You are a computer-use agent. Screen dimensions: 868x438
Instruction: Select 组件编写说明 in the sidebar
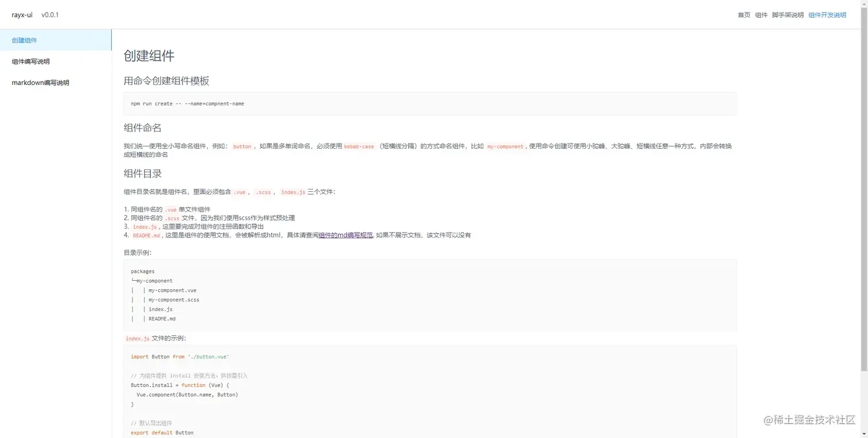click(x=56, y=61)
